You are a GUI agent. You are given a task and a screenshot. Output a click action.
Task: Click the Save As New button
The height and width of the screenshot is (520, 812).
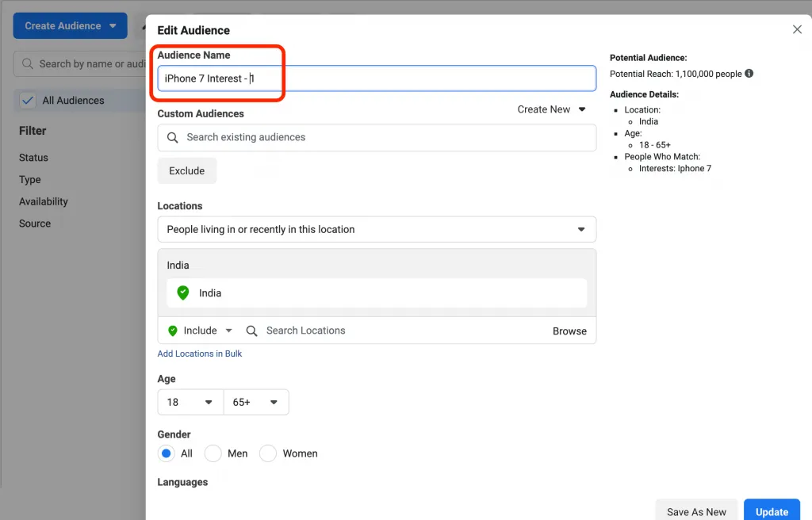696,511
